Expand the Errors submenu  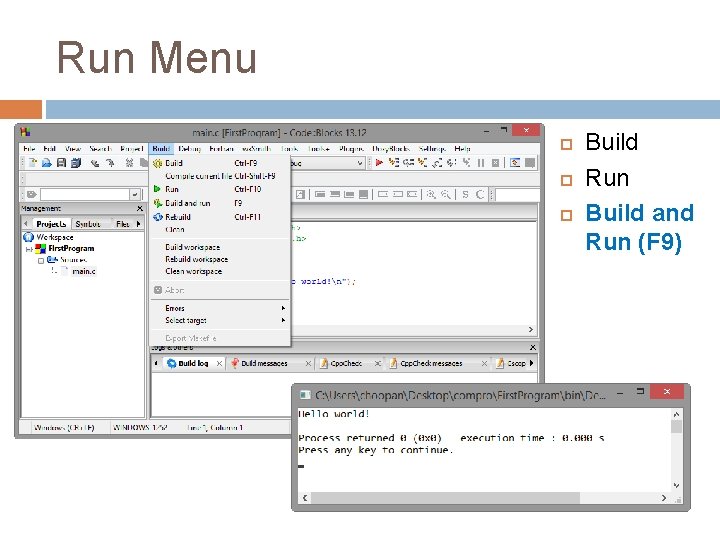tap(219, 308)
